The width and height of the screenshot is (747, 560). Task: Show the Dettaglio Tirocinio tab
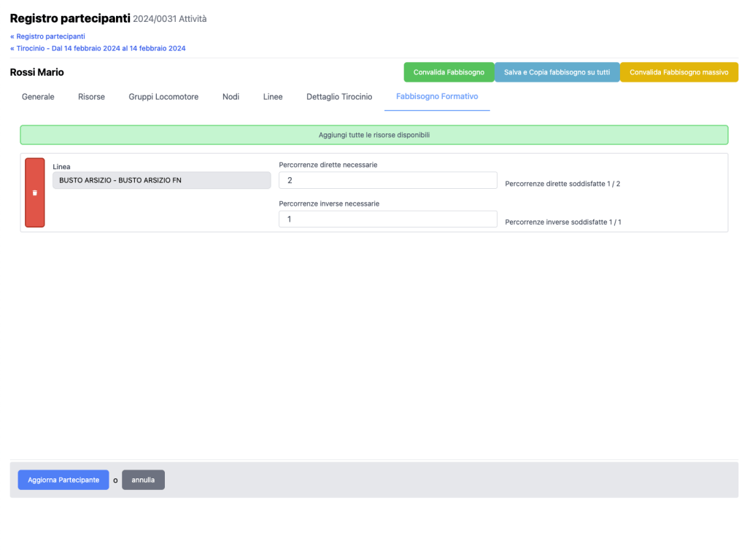339,97
